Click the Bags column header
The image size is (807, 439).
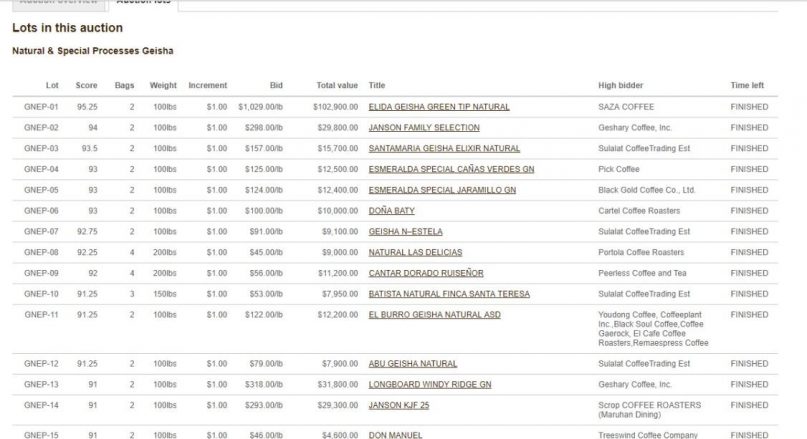125,85
